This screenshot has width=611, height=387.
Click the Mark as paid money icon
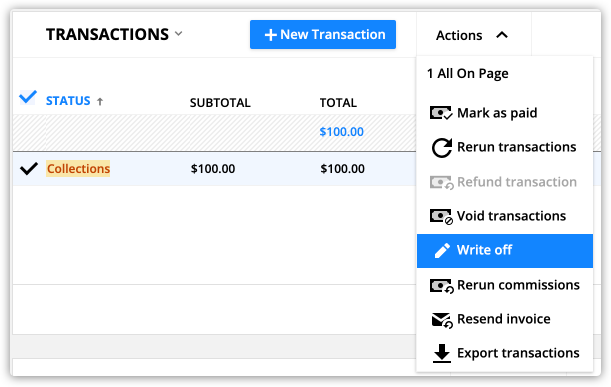[441, 113]
